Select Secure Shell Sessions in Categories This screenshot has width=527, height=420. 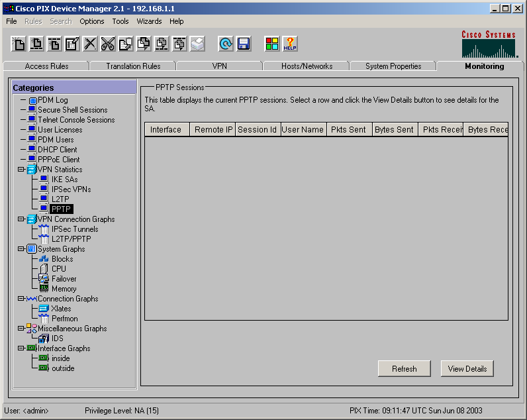72,110
